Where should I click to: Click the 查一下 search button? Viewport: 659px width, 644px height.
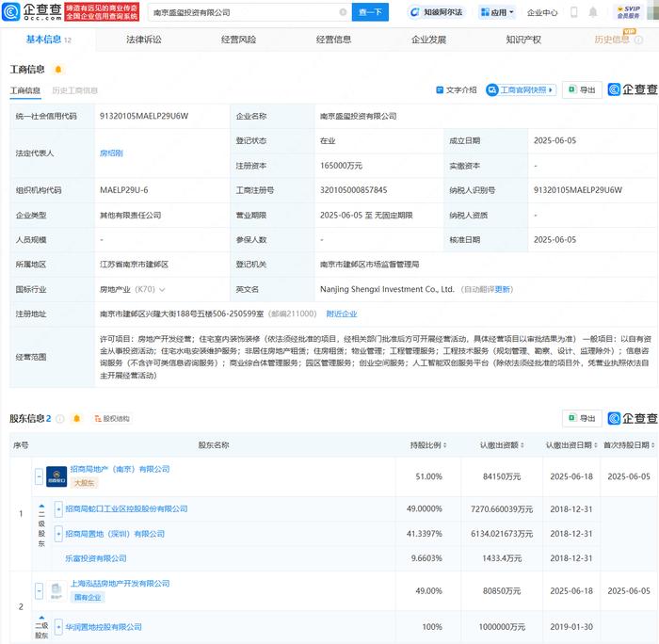370,12
